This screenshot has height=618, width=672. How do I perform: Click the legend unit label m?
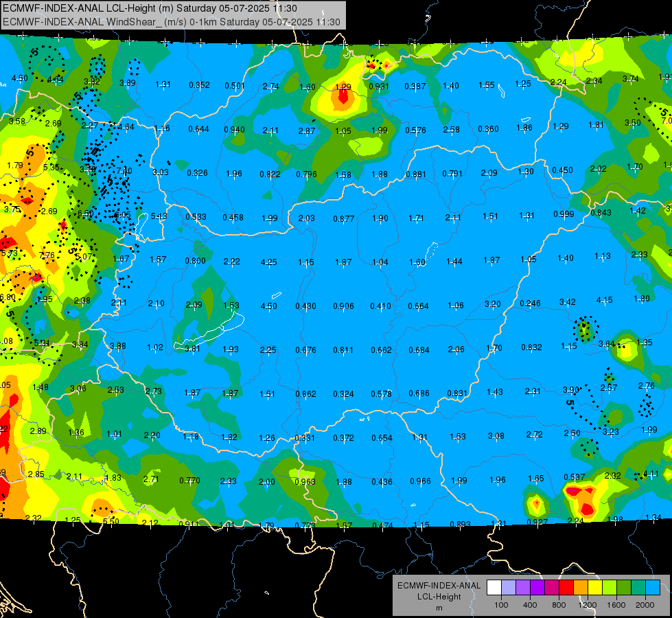pyautogui.click(x=439, y=608)
